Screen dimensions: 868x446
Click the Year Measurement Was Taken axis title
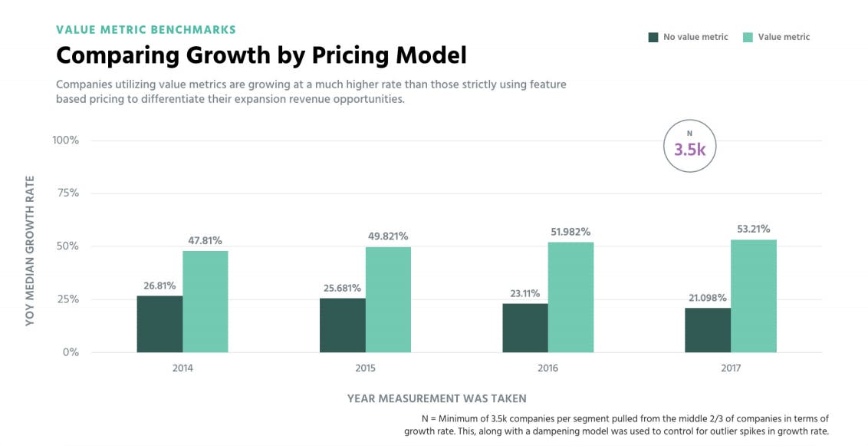pyautogui.click(x=436, y=398)
